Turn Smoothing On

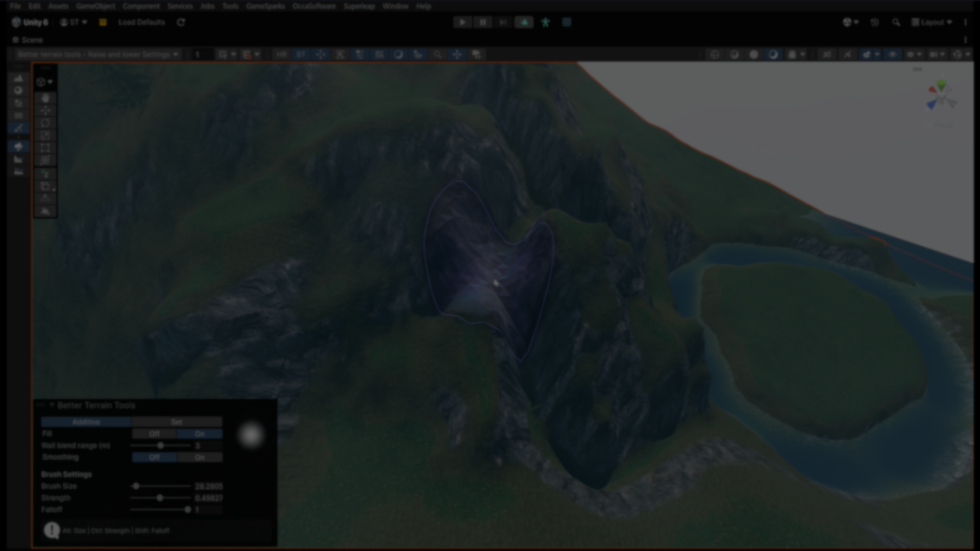point(200,458)
